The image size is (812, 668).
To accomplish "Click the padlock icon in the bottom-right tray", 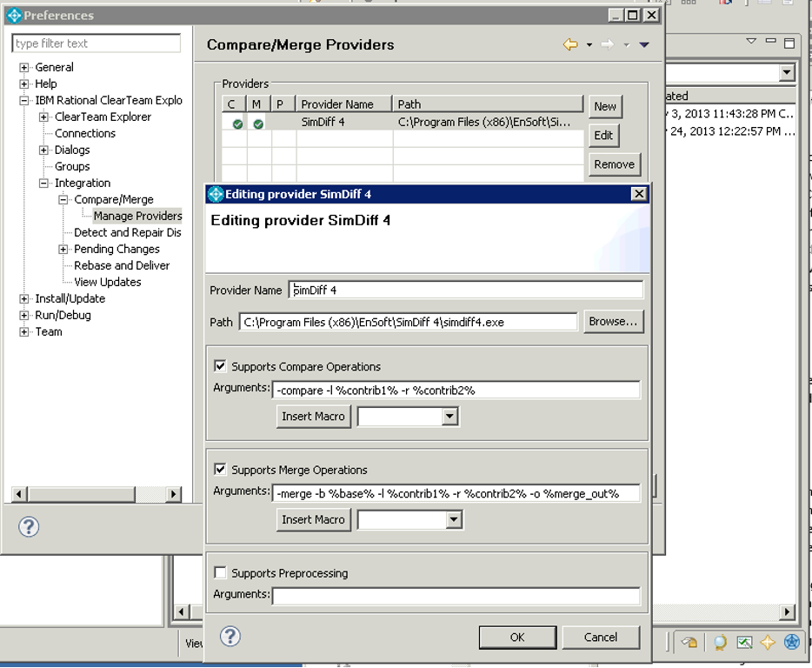I will coord(689,642).
